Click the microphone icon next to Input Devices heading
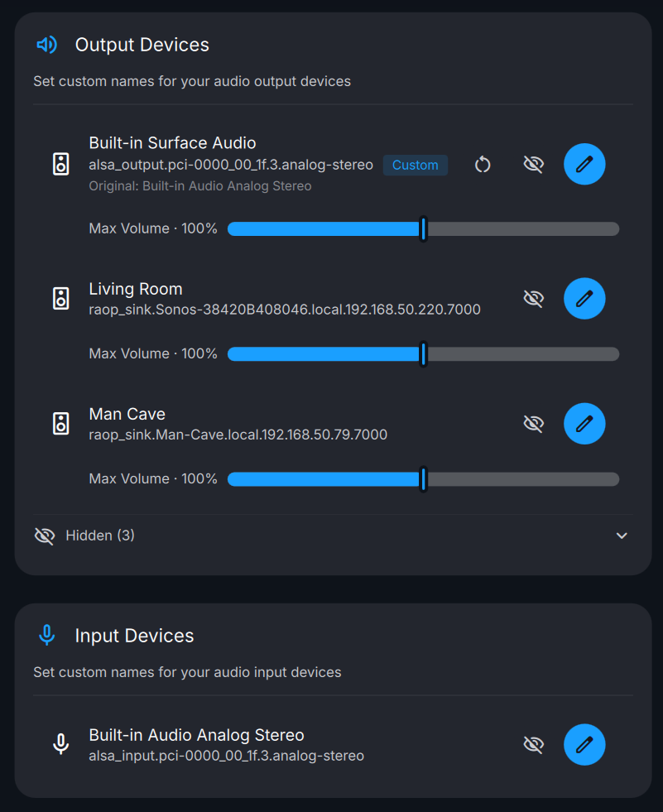This screenshot has height=812, width=663. pyautogui.click(x=47, y=635)
